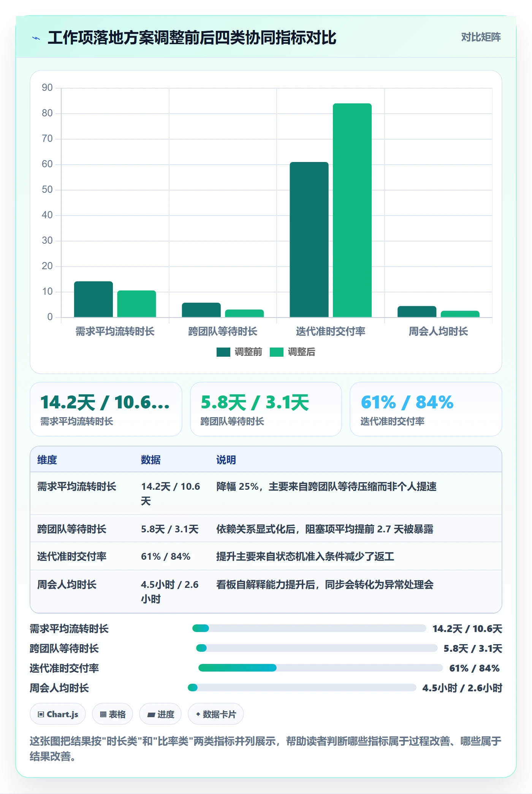This screenshot has width=532, height=794.
Task: Click the progress value 4.5小时 / 2.6小时
Action: point(462,688)
